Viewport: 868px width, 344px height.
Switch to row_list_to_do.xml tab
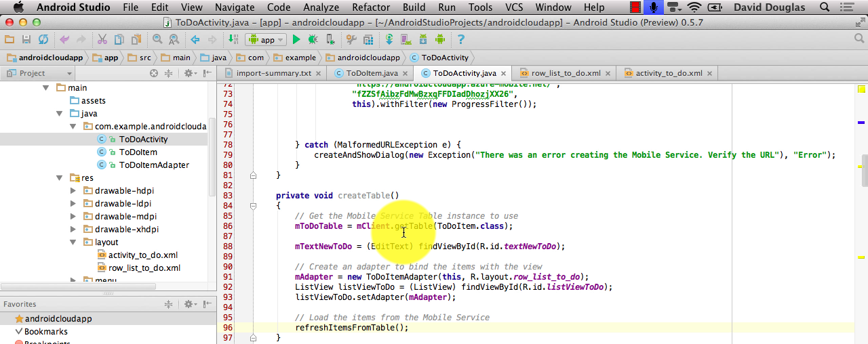(x=566, y=73)
